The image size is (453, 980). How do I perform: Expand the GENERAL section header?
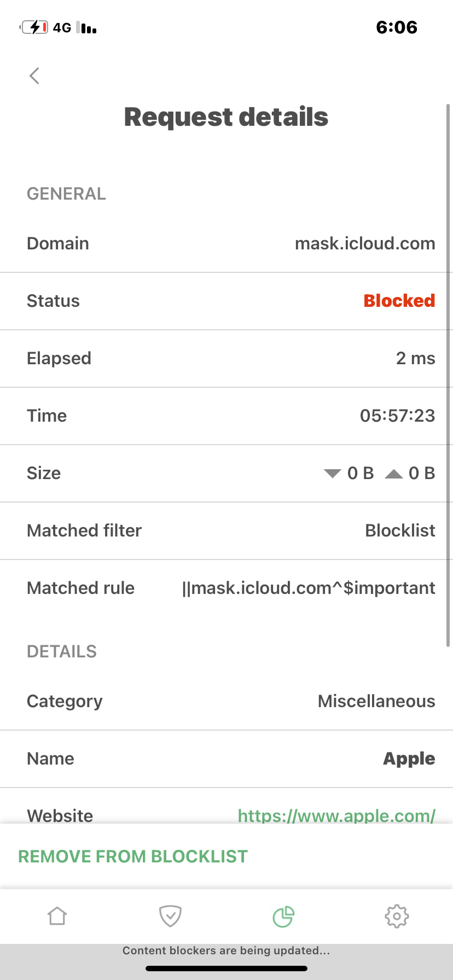coord(66,194)
